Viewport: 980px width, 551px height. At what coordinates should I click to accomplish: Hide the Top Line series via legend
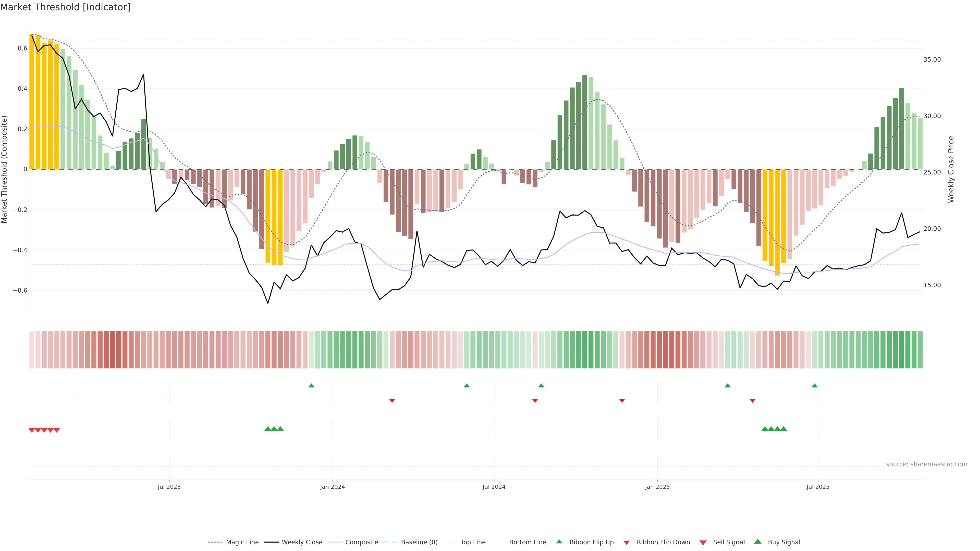coord(473,542)
